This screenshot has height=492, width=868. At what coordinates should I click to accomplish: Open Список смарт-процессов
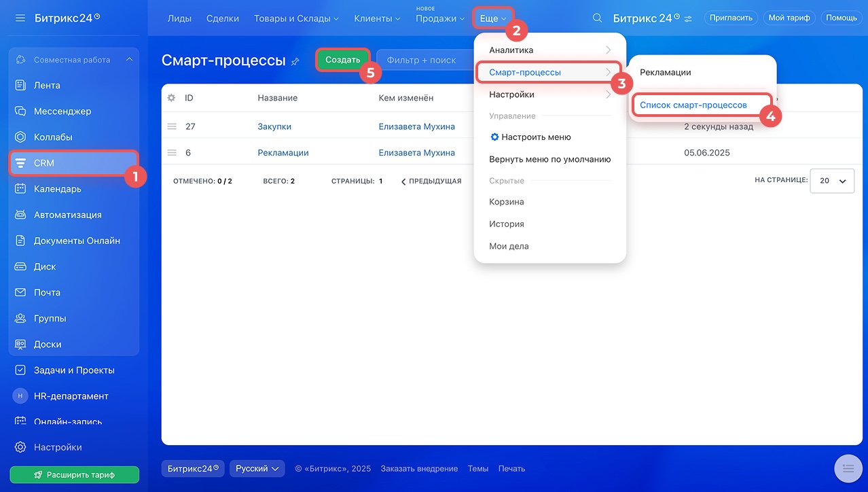coord(693,105)
